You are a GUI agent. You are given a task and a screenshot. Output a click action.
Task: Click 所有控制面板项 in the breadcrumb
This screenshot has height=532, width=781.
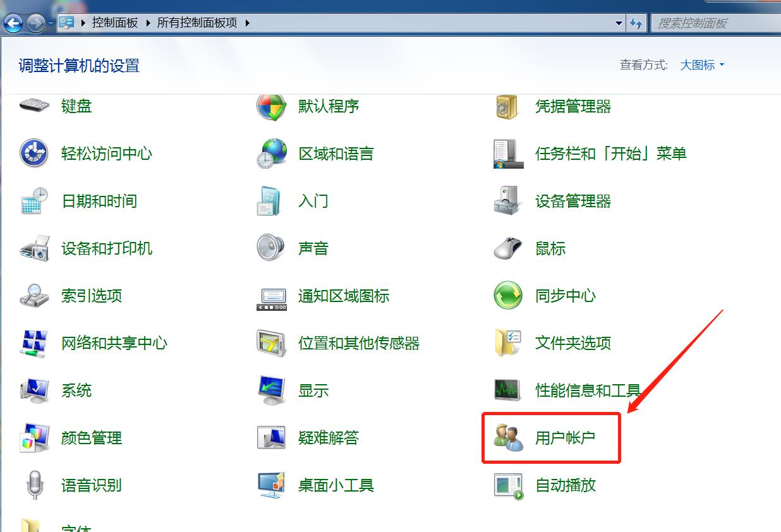tap(197, 23)
